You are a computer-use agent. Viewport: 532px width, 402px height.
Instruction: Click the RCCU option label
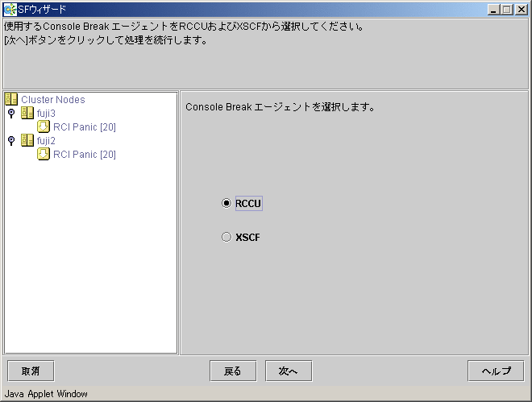tap(248, 203)
